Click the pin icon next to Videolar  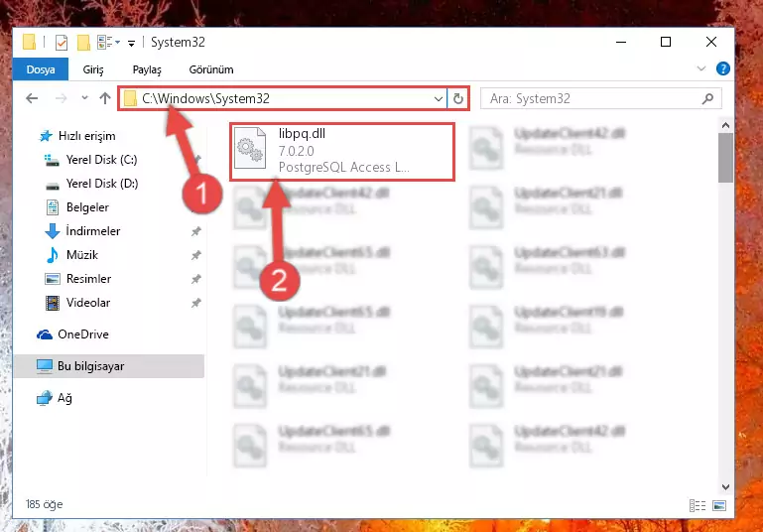click(x=195, y=304)
